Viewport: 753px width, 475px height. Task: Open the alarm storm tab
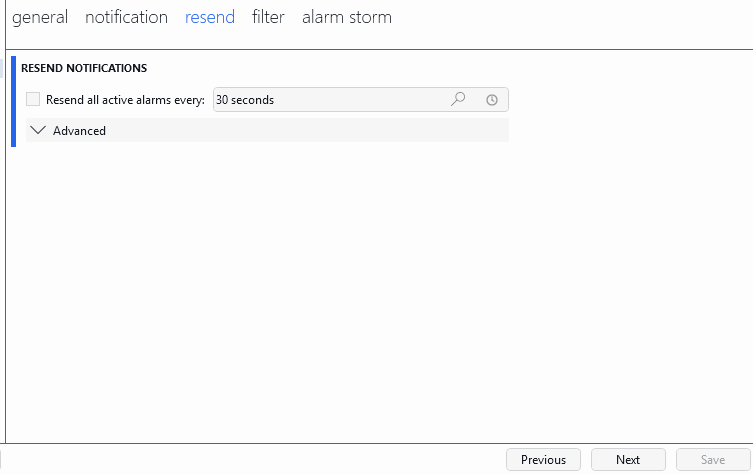pyautogui.click(x=347, y=17)
